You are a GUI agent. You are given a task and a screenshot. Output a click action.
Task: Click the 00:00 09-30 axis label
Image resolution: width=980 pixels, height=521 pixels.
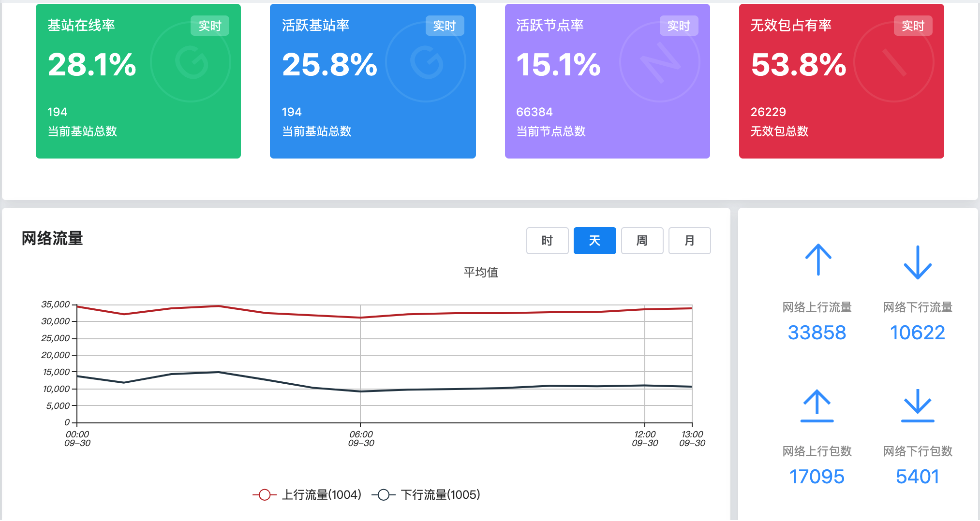coord(77,438)
